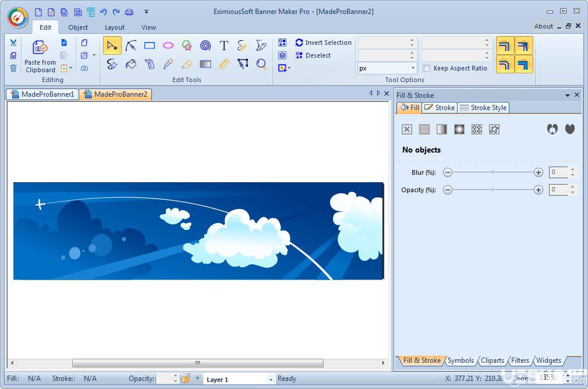Click the Cut scissors icon
Image resolution: width=588 pixels, height=389 pixels.
[13, 43]
